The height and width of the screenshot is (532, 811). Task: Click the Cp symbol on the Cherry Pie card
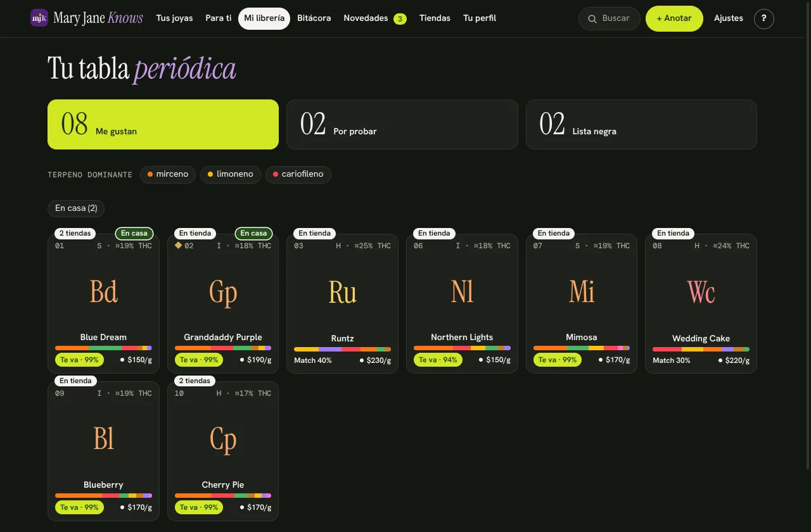tap(223, 439)
